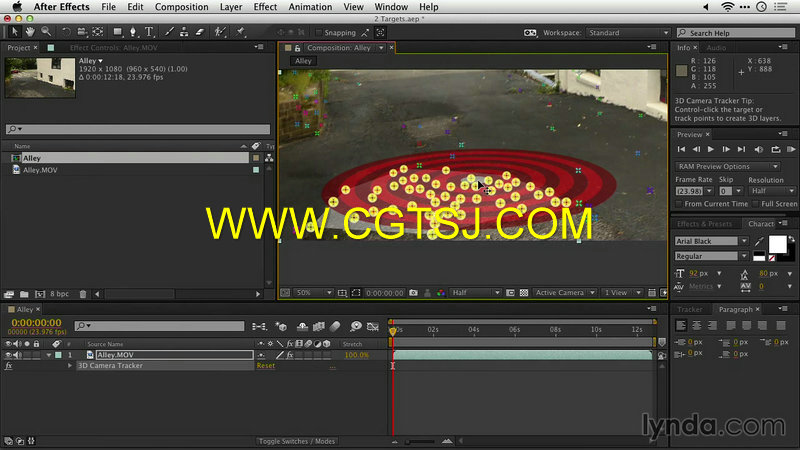
Task: Click the eyedropper in Character panel
Action: click(x=759, y=241)
